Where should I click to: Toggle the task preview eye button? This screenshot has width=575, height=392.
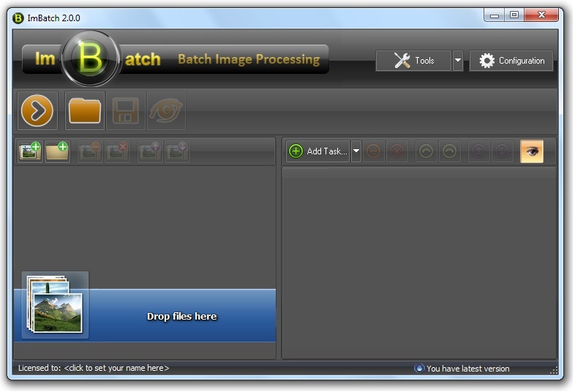[x=532, y=151]
